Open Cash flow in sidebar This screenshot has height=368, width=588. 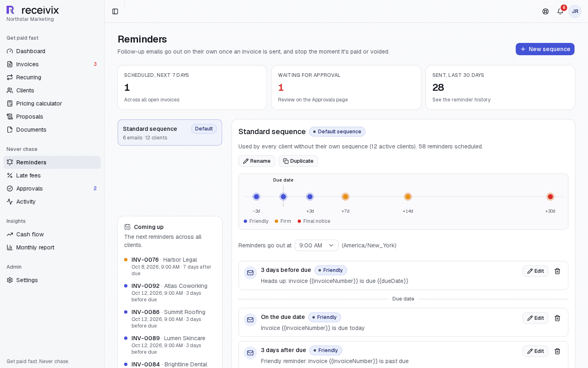tap(52, 234)
